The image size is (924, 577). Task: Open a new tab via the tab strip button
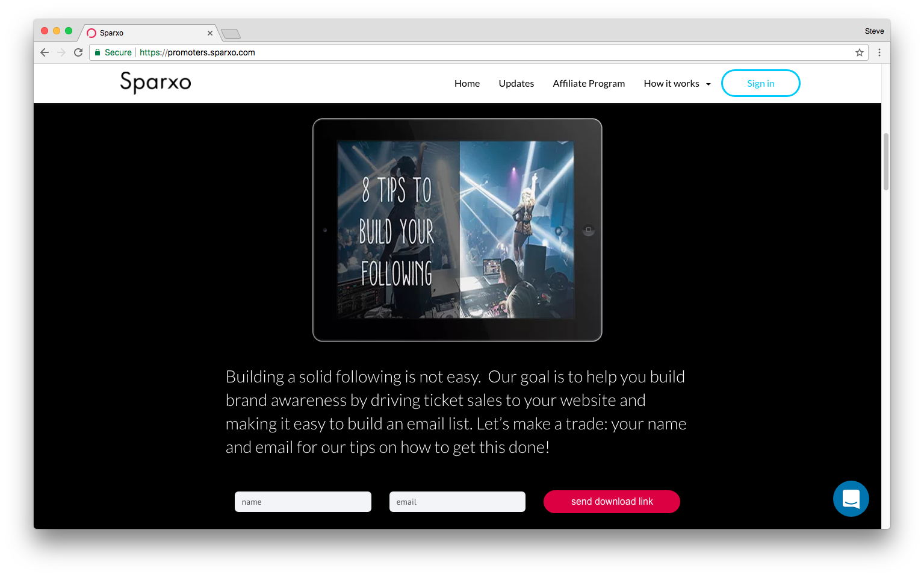click(x=231, y=34)
